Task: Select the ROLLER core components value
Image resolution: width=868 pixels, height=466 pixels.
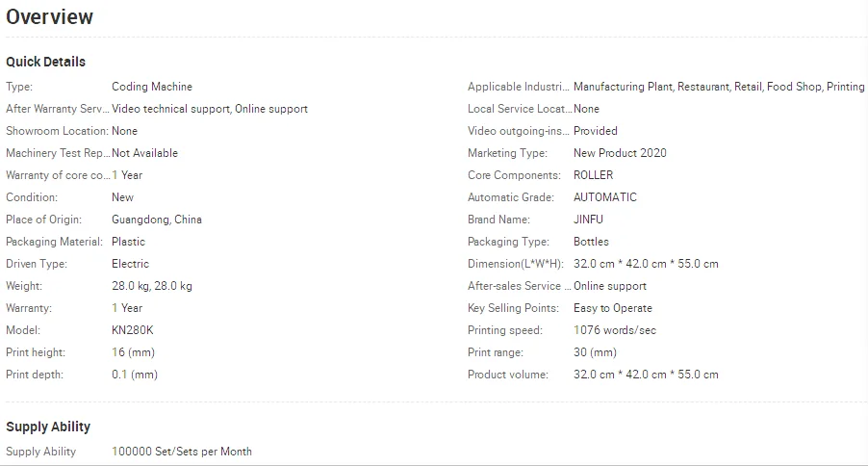Action: [x=593, y=175]
